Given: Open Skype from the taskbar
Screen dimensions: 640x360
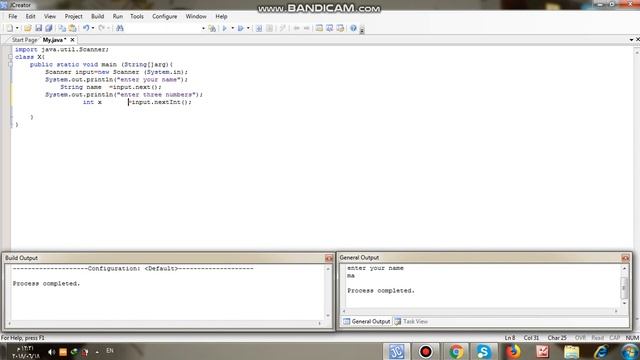Looking at the screenshot, I should (x=484, y=351).
